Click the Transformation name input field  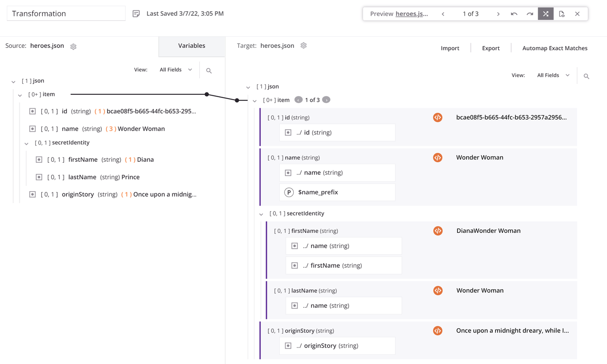66,13
